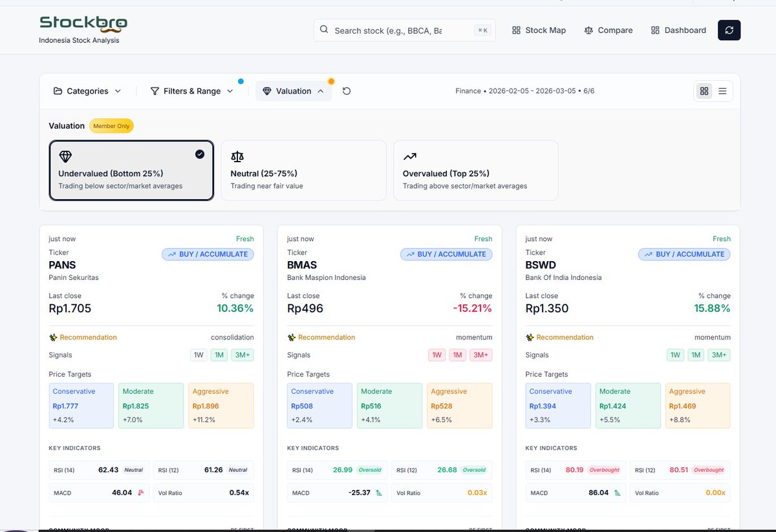Open the Dashboard page
The image size is (776, 532).
(678, 30)
